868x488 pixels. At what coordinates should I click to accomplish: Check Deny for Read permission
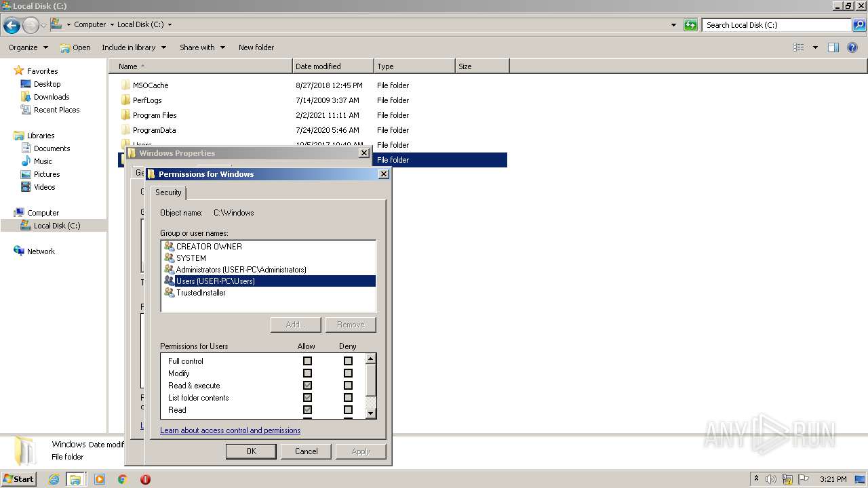(x=348, y=410)
